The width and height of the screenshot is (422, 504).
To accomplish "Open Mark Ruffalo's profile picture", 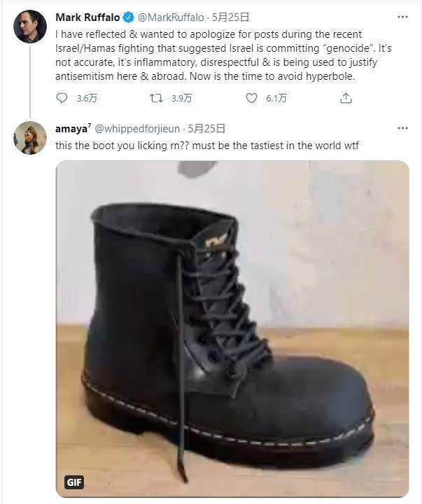I will pos(30,27).
